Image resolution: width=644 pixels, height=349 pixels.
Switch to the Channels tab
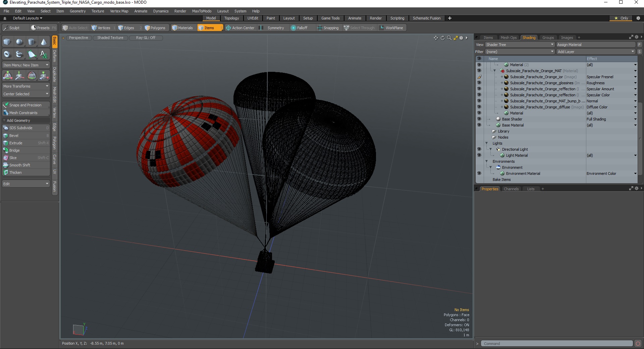(511, 189)
